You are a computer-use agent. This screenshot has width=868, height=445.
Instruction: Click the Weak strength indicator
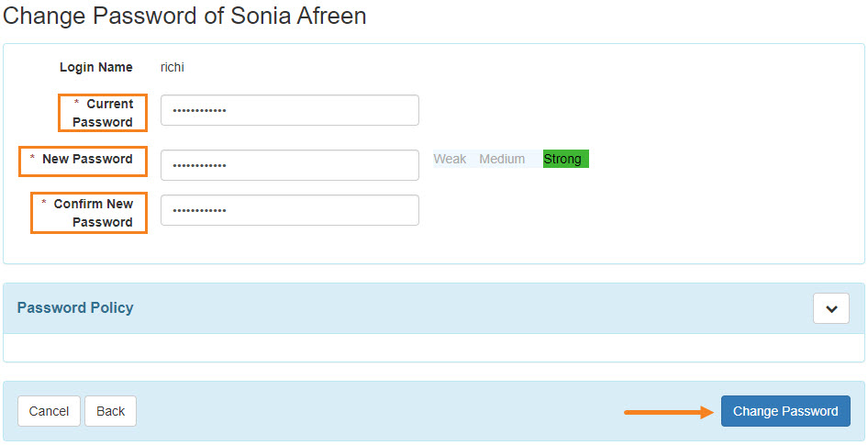pos(450,160)
